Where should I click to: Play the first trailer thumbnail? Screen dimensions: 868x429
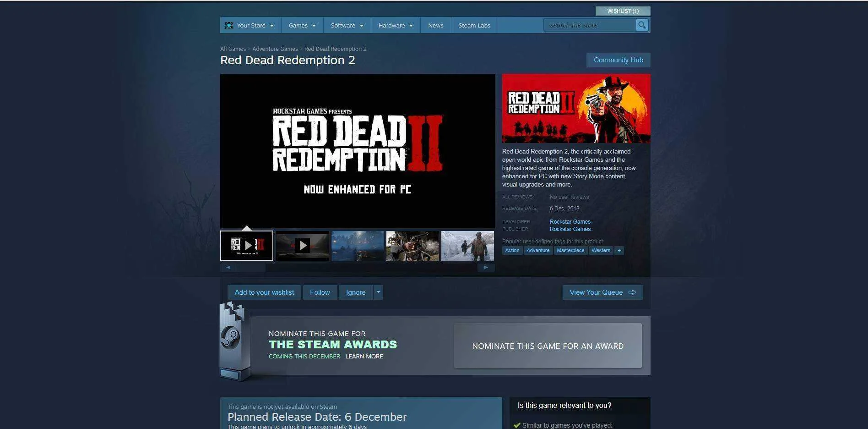pyautogui.click(x=247, y=246)
